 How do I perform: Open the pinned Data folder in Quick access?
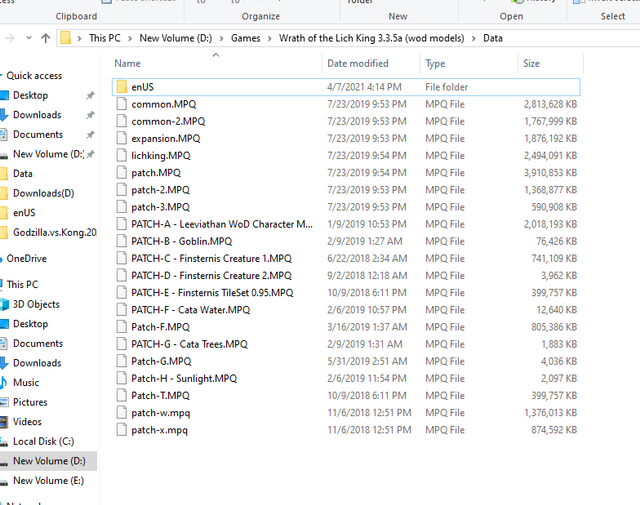point(22,174)
